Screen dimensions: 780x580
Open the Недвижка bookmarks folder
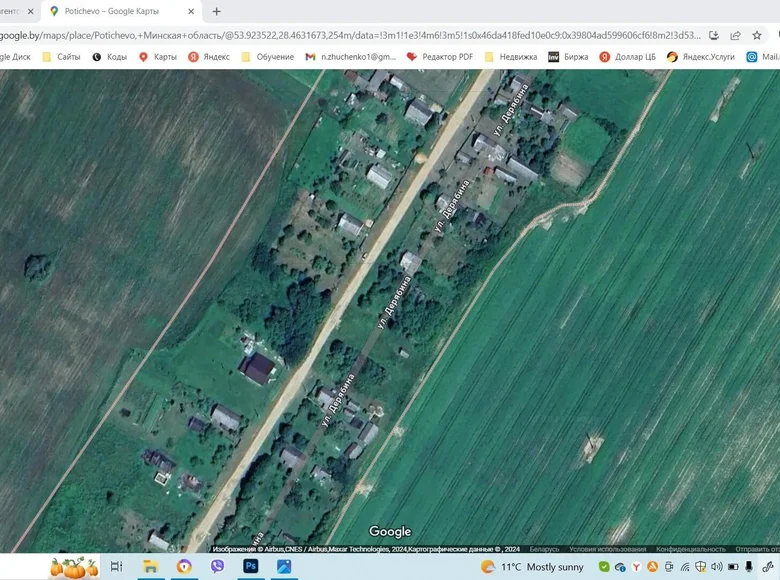tap(511, 57)
